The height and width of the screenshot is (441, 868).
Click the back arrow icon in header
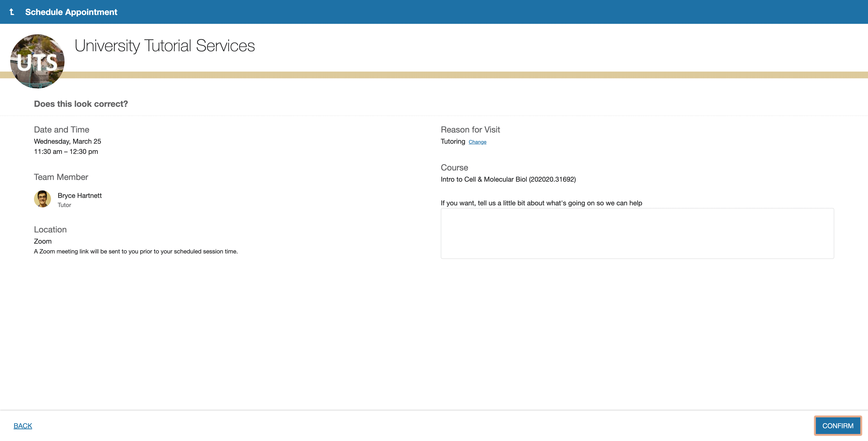12,12
